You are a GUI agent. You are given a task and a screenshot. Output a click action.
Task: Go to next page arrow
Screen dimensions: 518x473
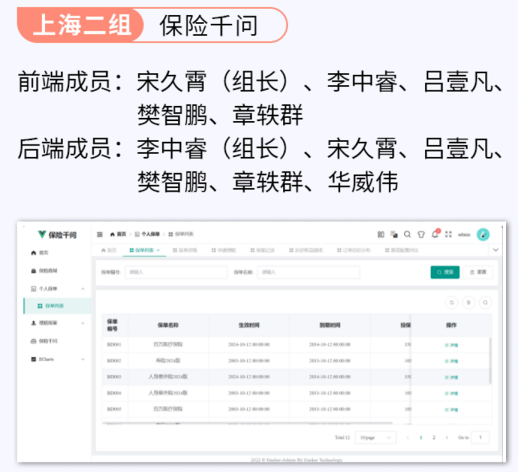pos(447,437)
